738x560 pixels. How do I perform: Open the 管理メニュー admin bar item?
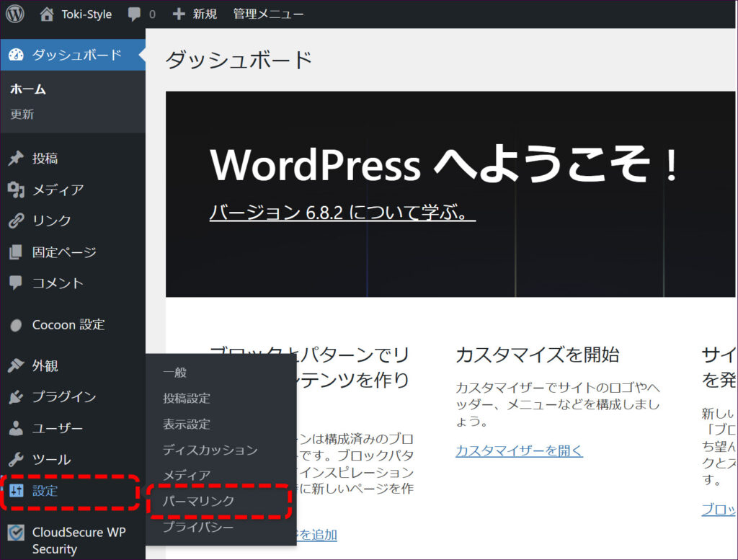click(x=268, y=14)
